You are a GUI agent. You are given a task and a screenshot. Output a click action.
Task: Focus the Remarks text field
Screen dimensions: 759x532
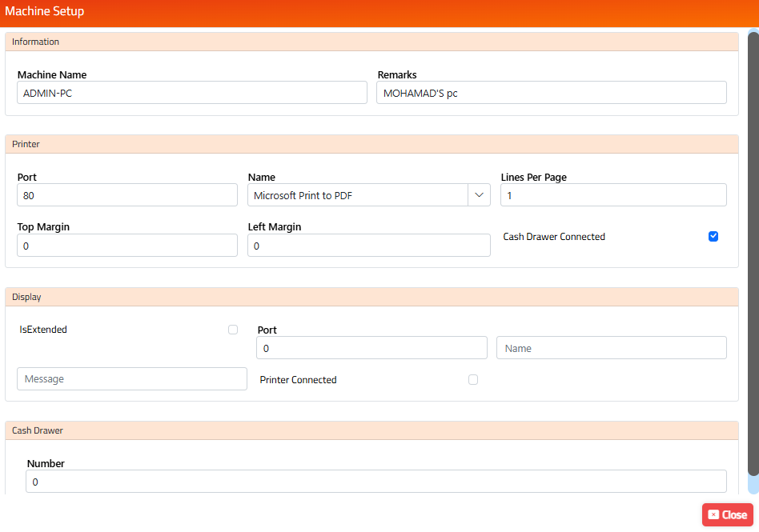[551, 93]
